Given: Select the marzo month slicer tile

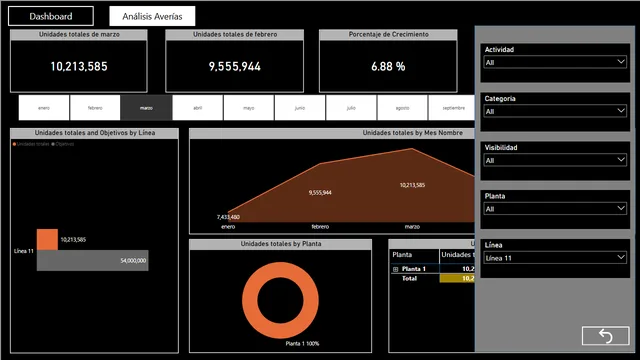Looking at the screenshot, I should [146, 108].
